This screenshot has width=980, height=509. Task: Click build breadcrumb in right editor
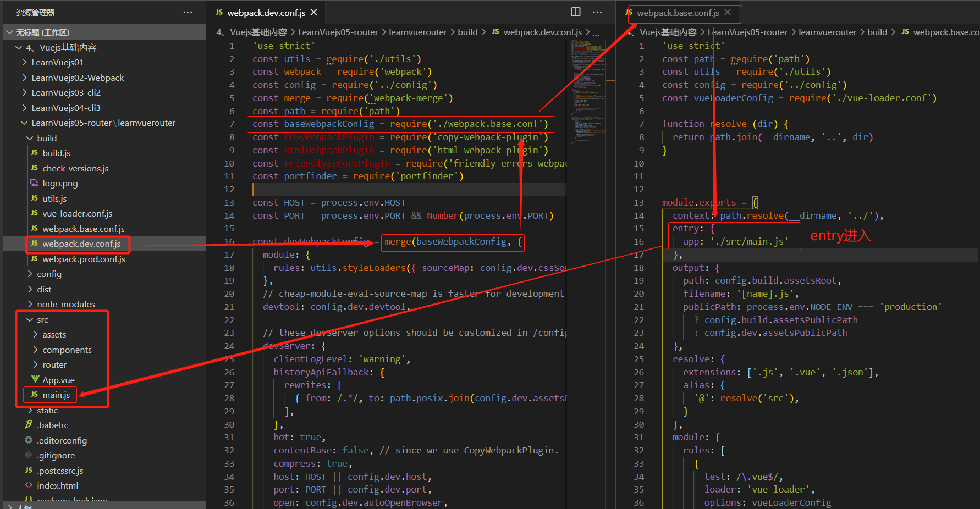click(877, 32)
